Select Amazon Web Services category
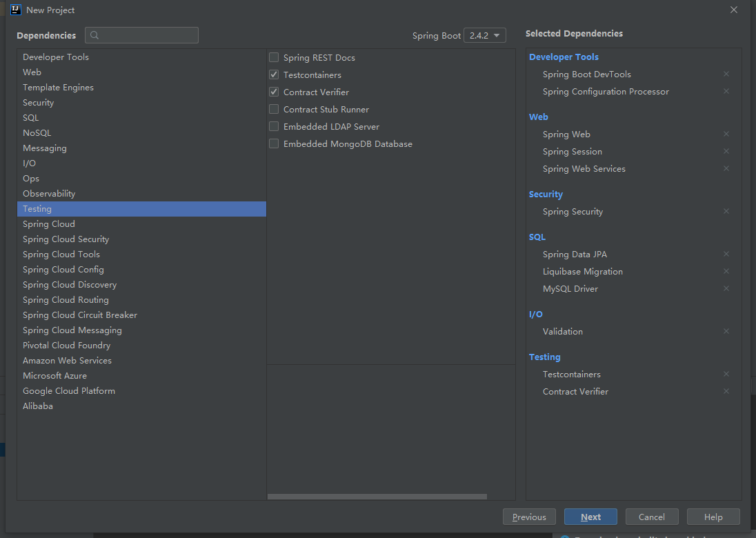Viewport: 756px width, 538px height. tap(141, 361)
